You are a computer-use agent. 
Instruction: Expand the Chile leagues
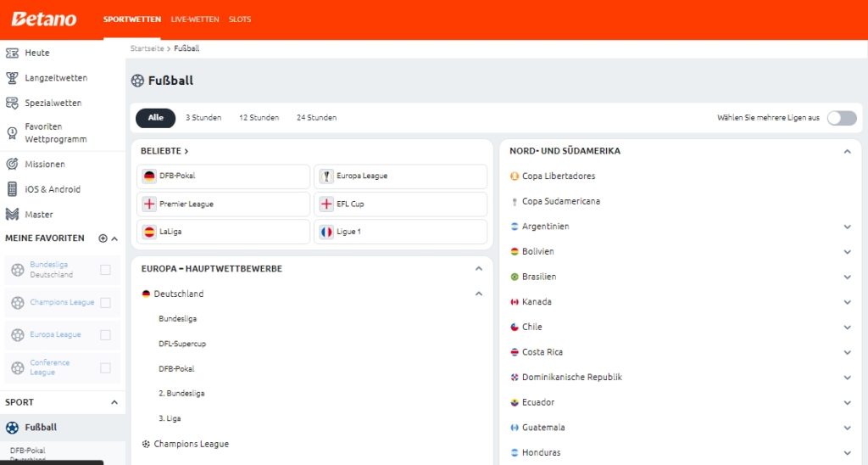(x=847, y=328)
